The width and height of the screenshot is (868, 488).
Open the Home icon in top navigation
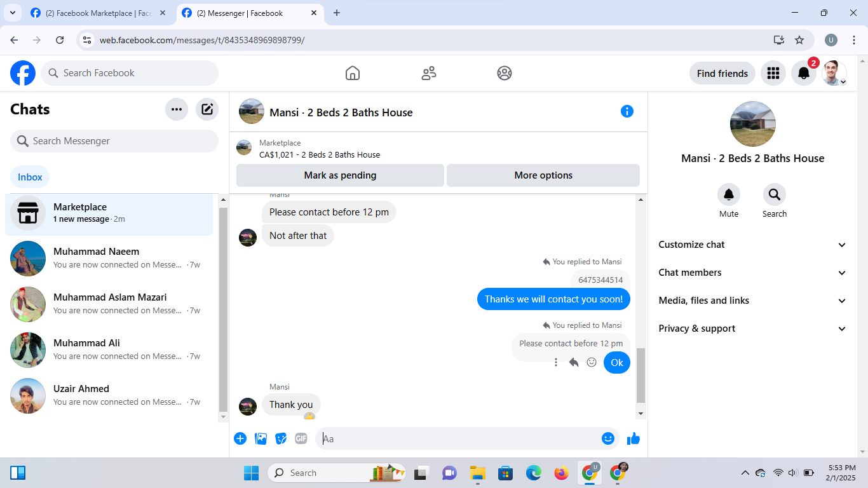353,73
